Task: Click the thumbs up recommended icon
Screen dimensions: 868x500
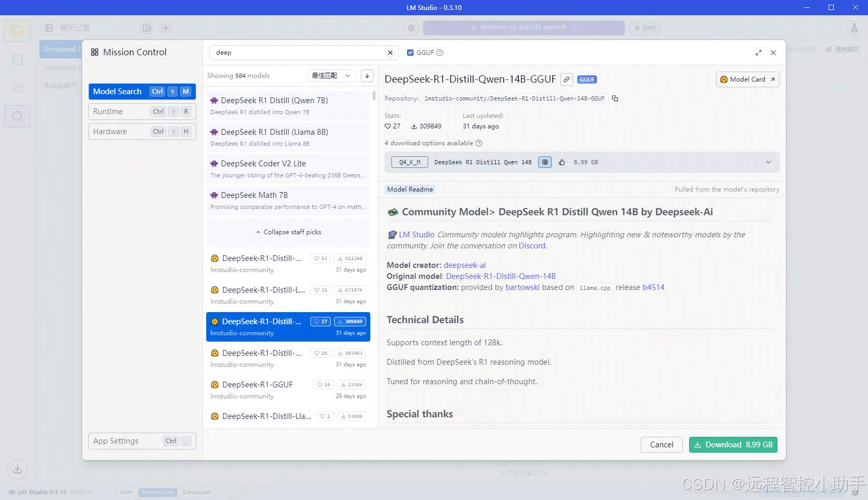Action: [x=562, y=162]
